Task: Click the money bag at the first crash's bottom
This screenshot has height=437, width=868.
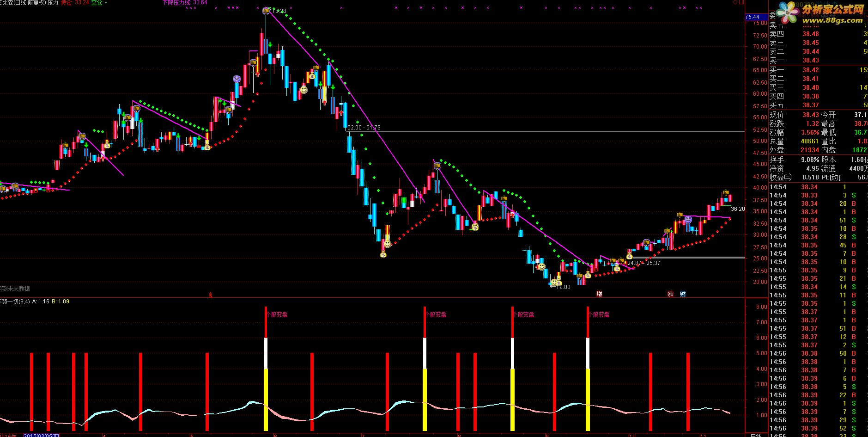Action: 383,253
